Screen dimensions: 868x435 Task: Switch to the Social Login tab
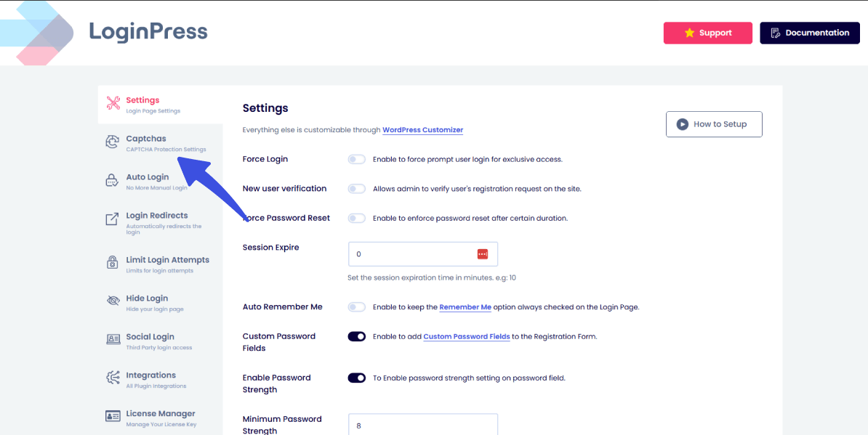161,341
